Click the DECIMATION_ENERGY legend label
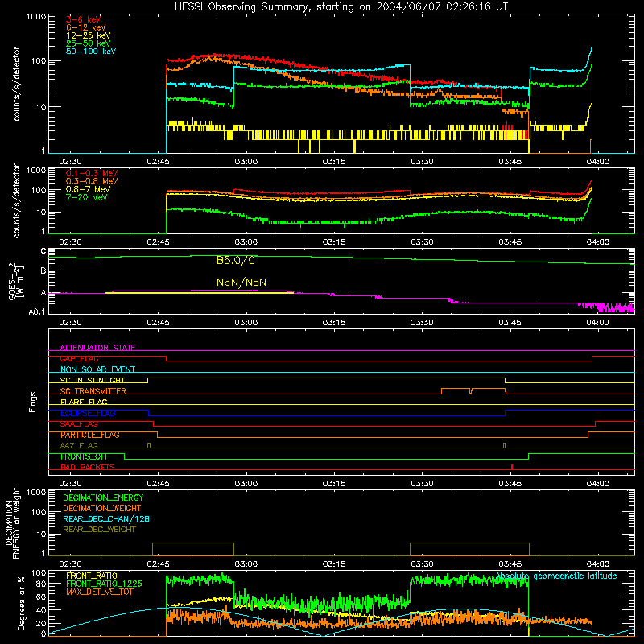The height and width of the screenshot is (644, 644). pos(103,497)
